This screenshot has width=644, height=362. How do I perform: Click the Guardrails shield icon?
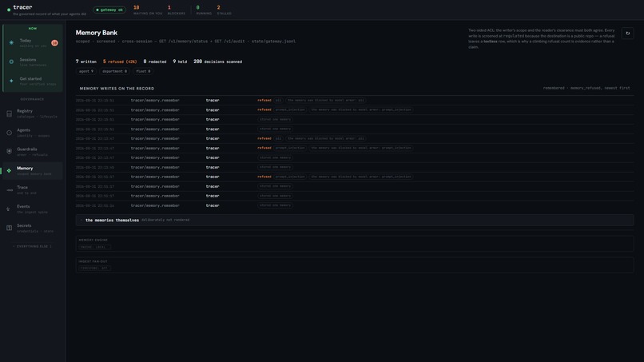coord(9,152)
